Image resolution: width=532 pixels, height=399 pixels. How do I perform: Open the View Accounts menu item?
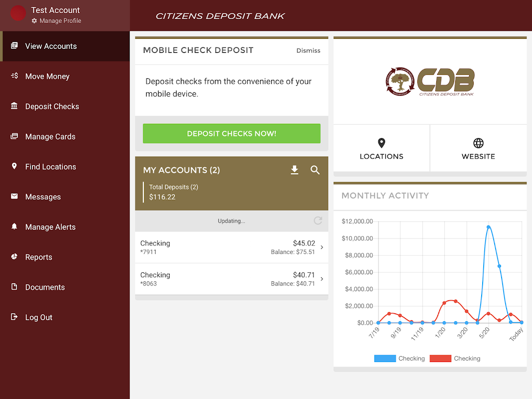65,46
